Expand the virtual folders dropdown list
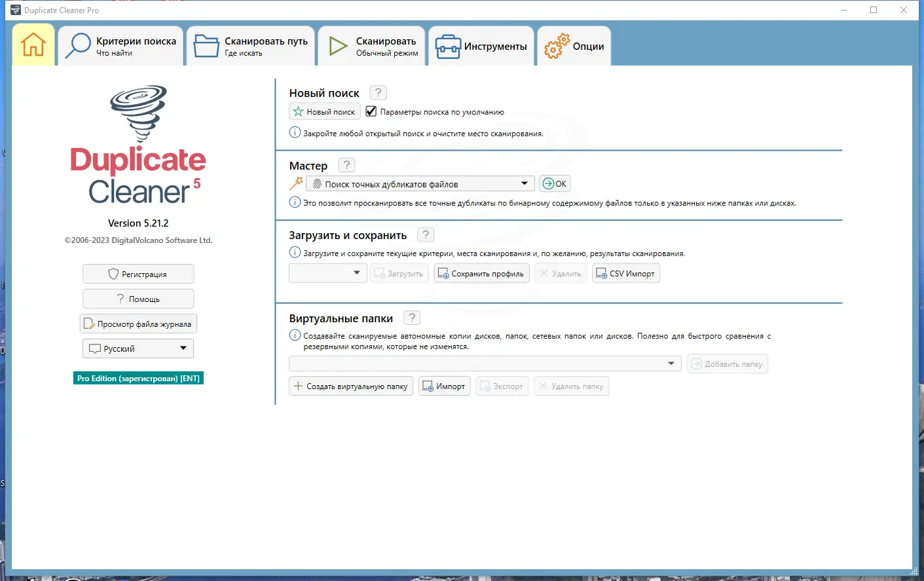Viewport: 924px width, 581px height. pyautogui.click(x=485, y=364)
